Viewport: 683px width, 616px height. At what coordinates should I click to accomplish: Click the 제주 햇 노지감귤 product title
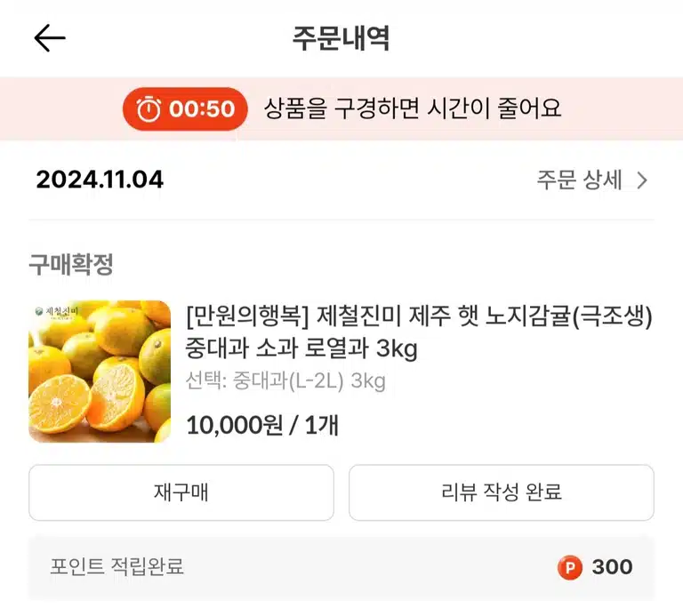click(x=420, y=332)
